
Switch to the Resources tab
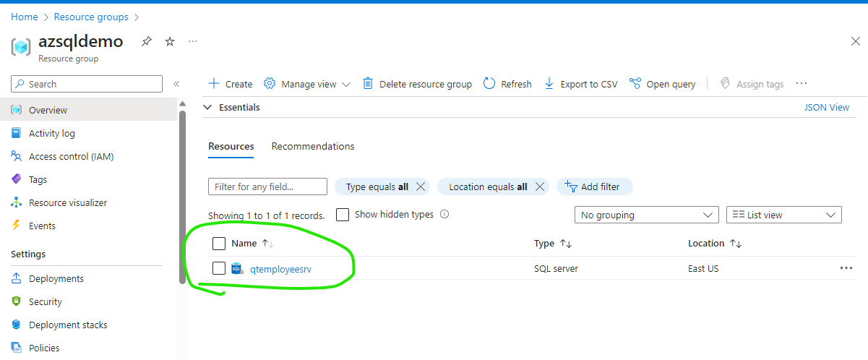pyautogui.click(x=231, y=146)
